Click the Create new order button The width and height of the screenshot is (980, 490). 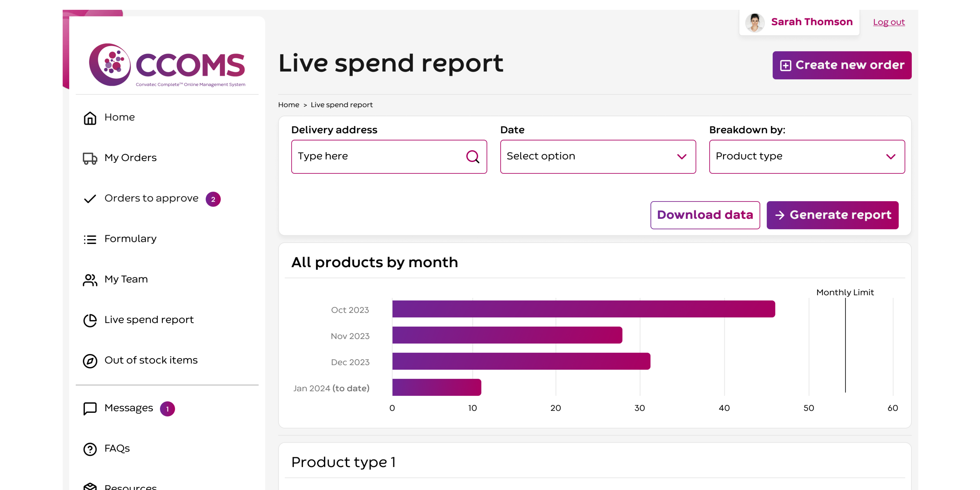tap(842, 65)
